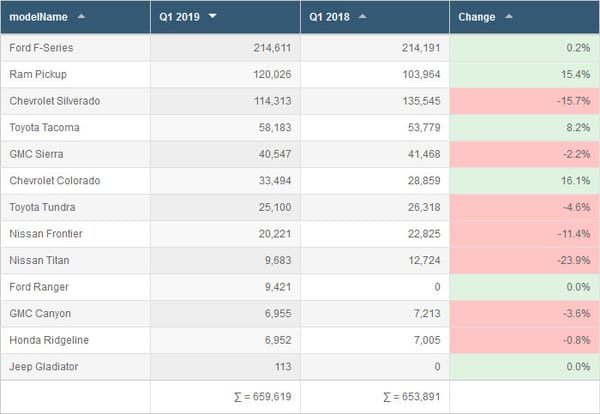Select the Ford F-Series row name
Viewport: 600px width, 414px height.
[x=41, y=48]
